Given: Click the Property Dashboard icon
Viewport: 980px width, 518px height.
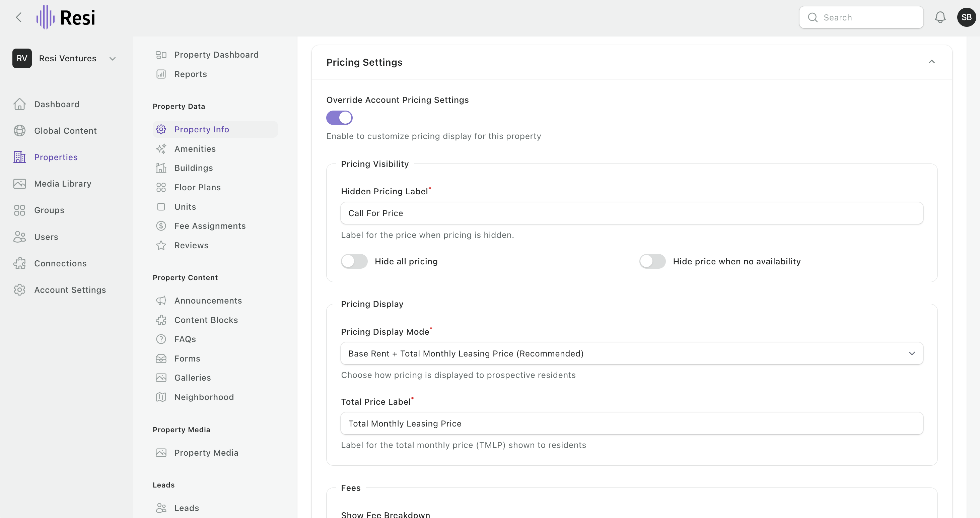Looking at the screenshot, I should click(x=161, y=55).
